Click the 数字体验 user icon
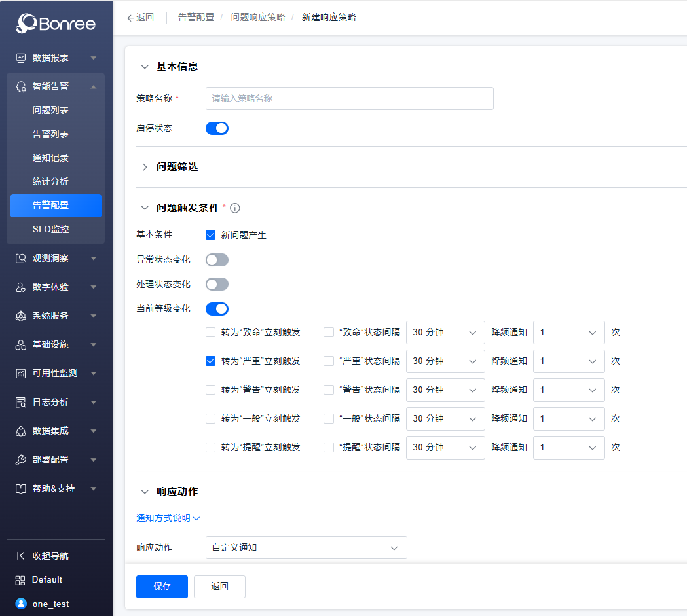 pyautogui.click(x=21, y=287)
